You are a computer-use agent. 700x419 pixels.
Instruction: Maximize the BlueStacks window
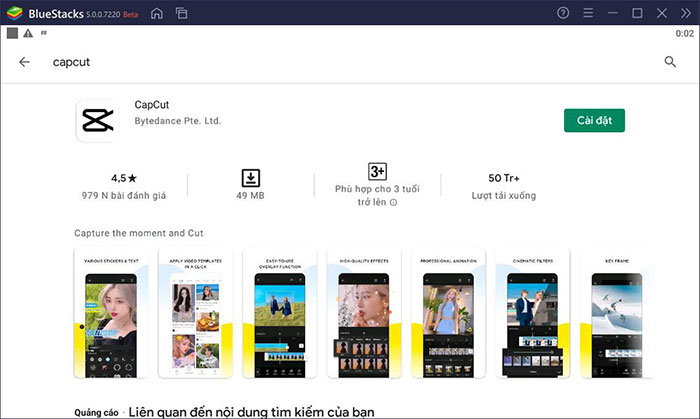(x=638, y=13)
